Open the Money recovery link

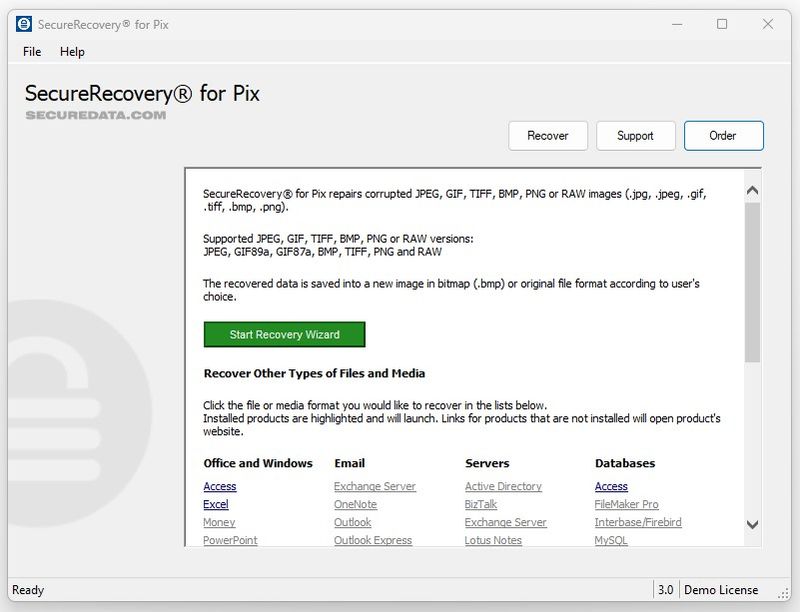[x=219, y=522]
